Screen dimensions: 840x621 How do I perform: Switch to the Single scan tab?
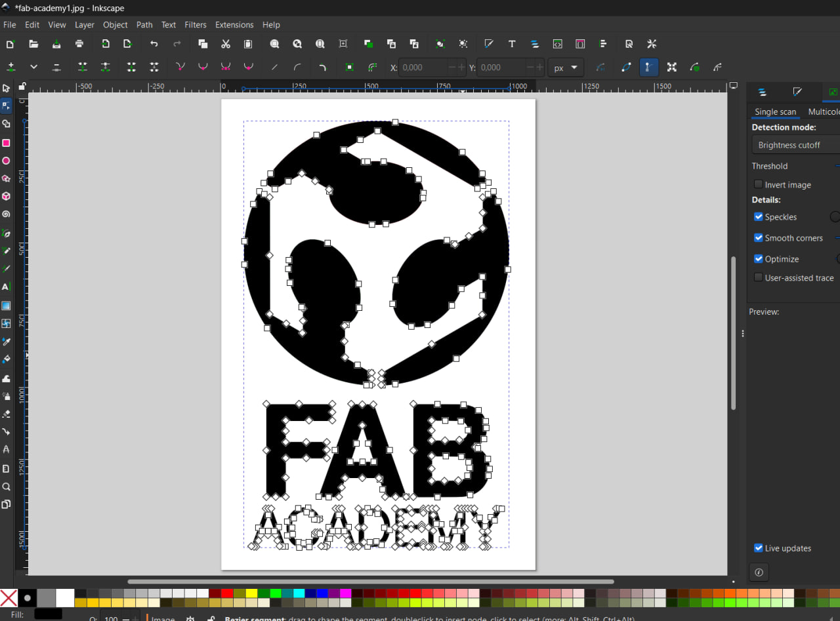point(775,112)
